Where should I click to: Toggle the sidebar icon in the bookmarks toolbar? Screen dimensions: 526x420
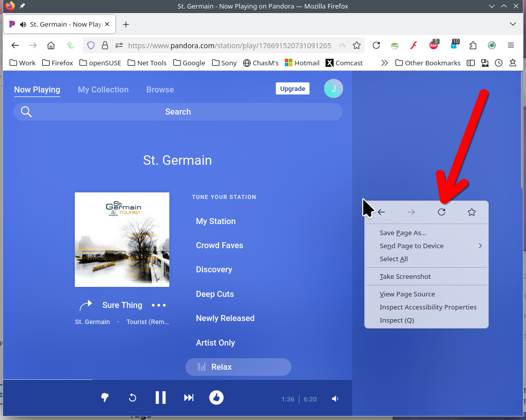coord(471,63)
